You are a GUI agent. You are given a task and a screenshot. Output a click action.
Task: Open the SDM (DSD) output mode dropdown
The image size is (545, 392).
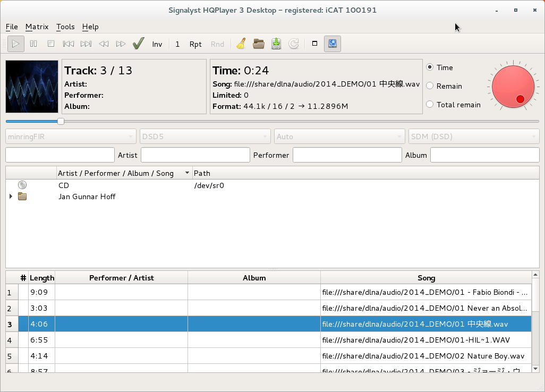(x=474, y=137)
